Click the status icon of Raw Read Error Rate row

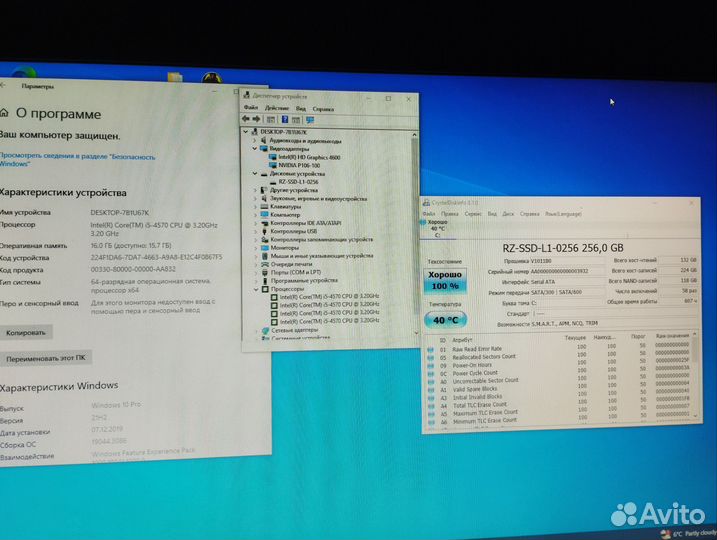coord(430,349)
